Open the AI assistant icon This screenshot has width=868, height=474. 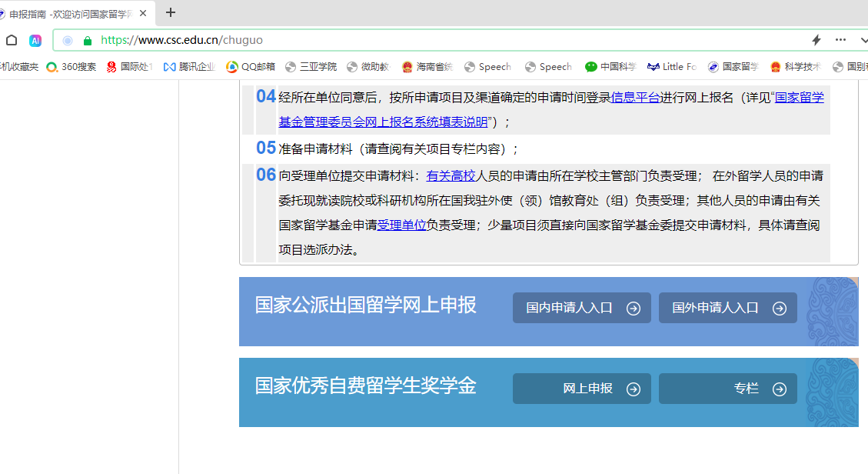(x=35, y=40)
